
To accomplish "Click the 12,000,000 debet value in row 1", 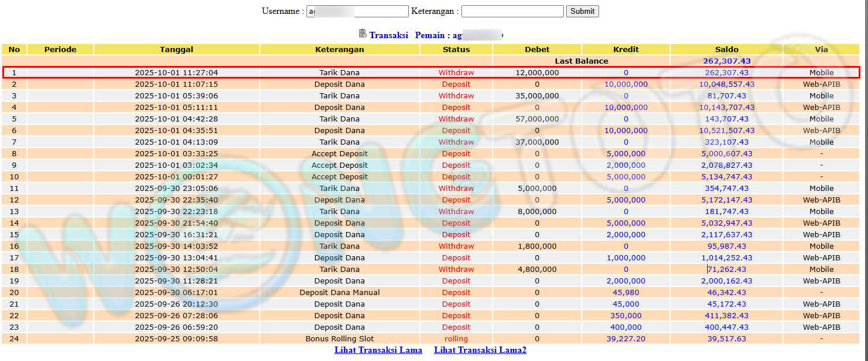I will tap(537, 72).
